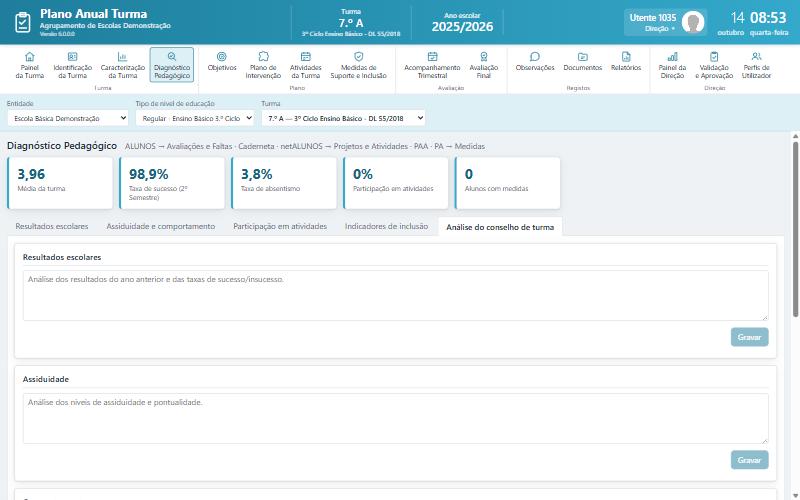Click Gravar under Resultados escolares
Screen dimensions: 800x500
(749, 337)
